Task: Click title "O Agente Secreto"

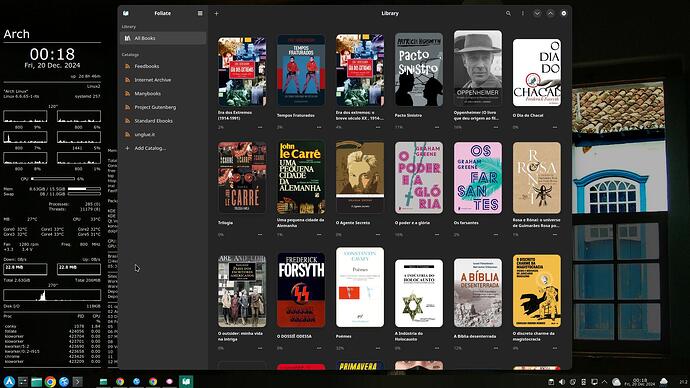Action: tap(353, 223)
